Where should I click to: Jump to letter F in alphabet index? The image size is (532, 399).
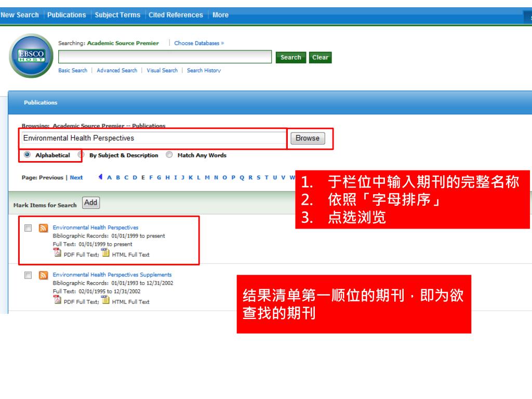point(151,178)
